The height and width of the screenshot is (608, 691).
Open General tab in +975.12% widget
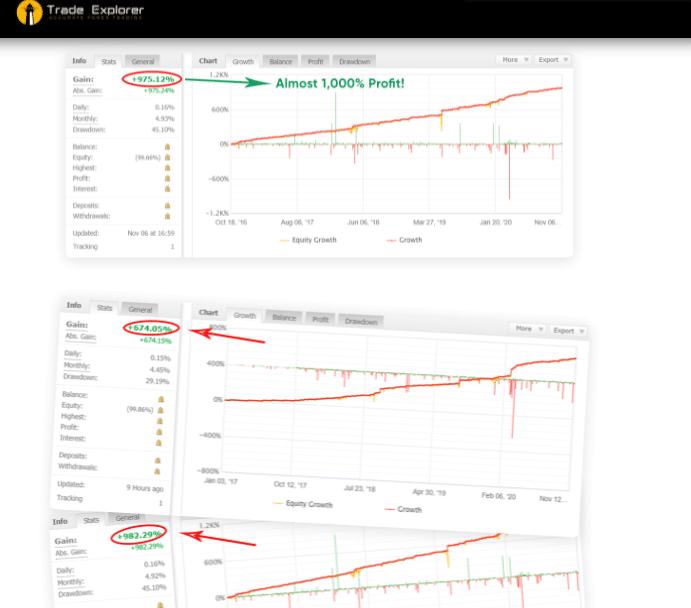pyautogui.click(x=143, y=62)
